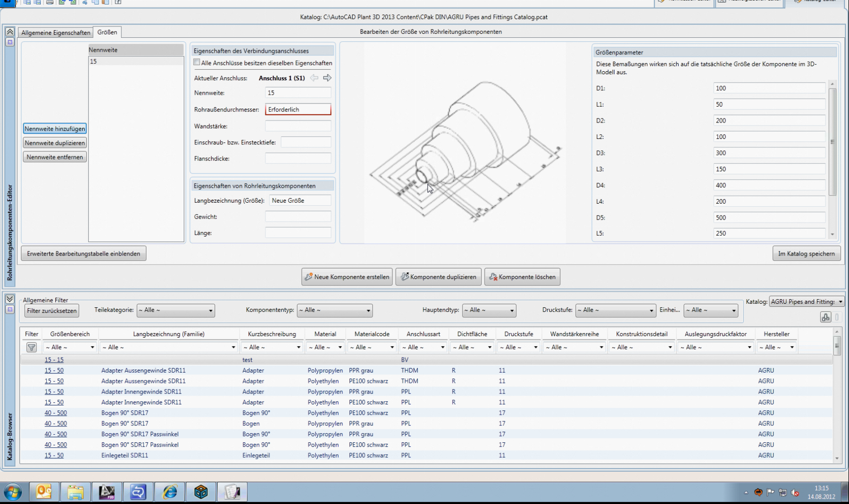Click Neue Komponente erstellen button
Viewport: 849px width, 504px height.
point(347,277)
